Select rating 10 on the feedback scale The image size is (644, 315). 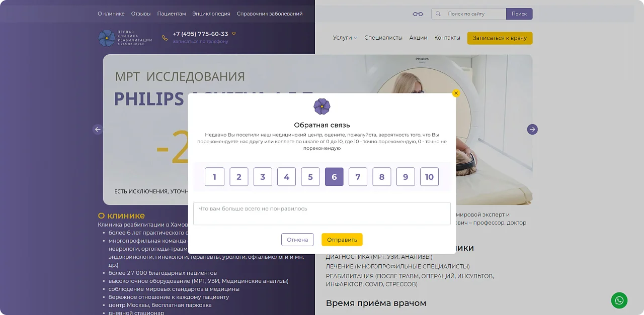[x=429, y=176]
